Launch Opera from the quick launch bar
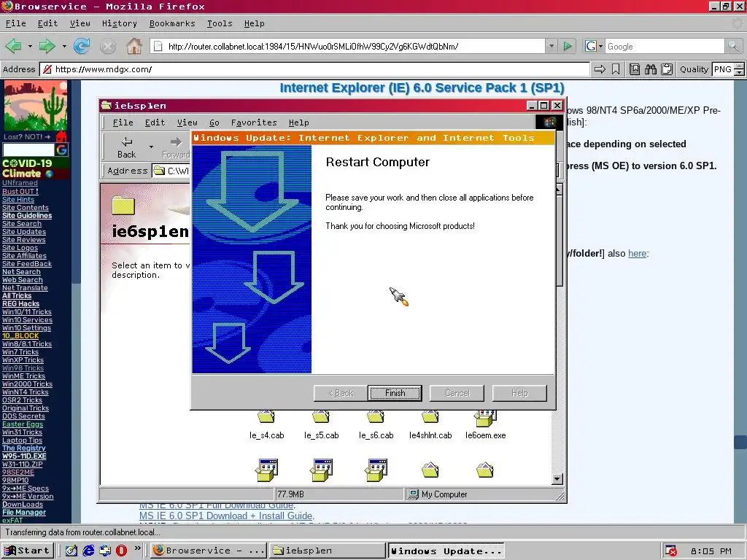This screenshot has height=560, width=747. (122, 551)
